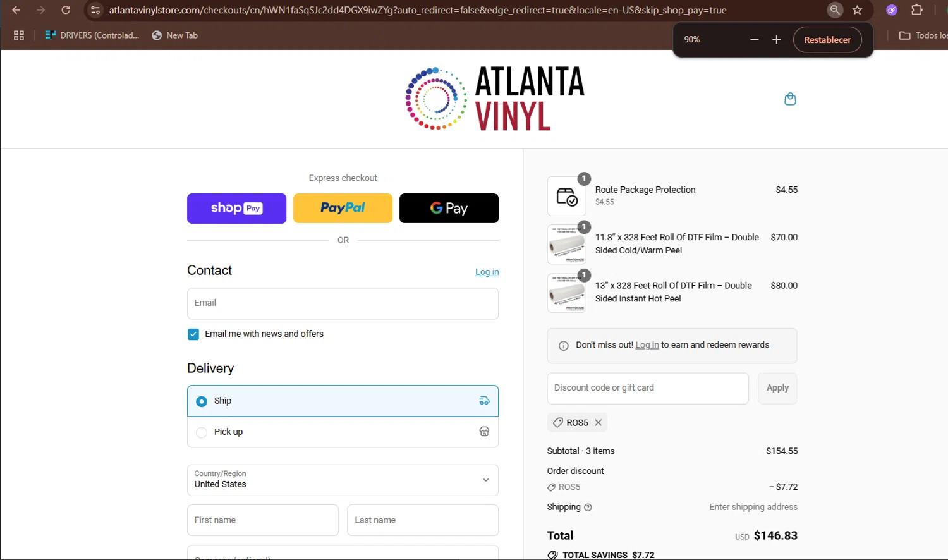Uncheck Email me with news and offers
The height and width of the screenshot is (560, 948).
coord(193,334)
